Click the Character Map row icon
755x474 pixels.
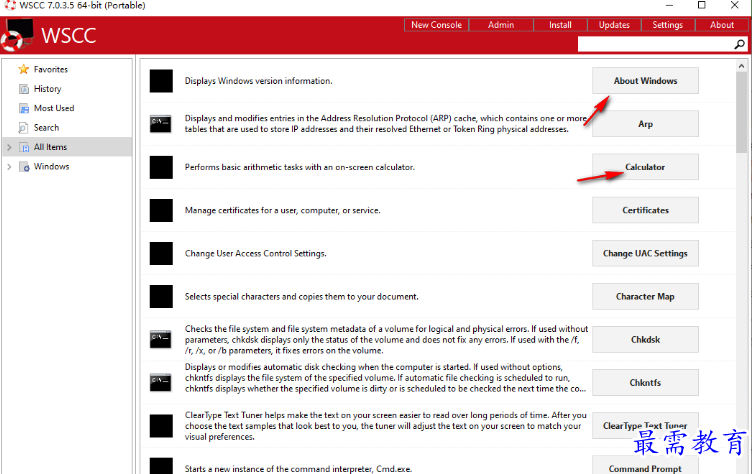(x=161, y=297)
